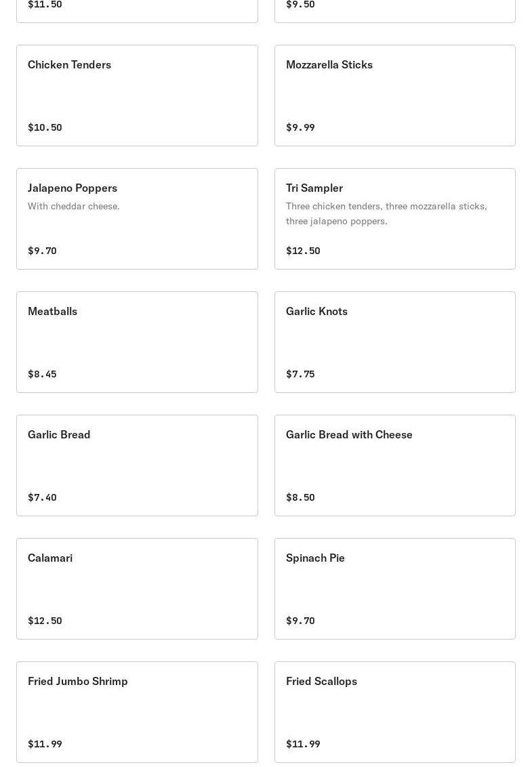This screenshot has width=532, height=767.
Task: Click the $8.45 price under Meatballs
Action: click(42, 374)
